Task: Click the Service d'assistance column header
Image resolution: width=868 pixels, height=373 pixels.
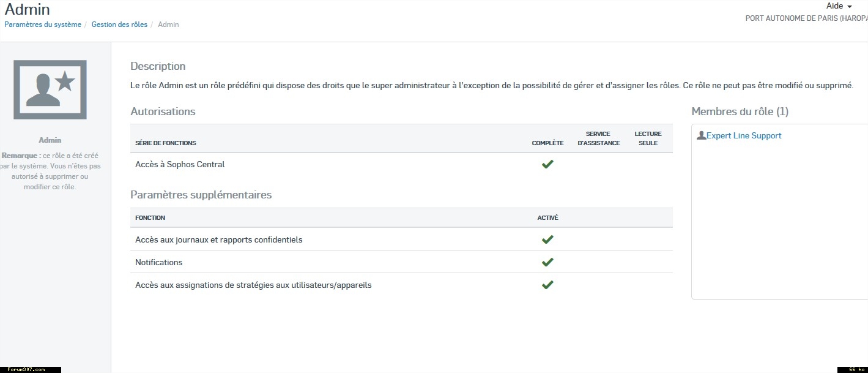Action: coord(598,138)
